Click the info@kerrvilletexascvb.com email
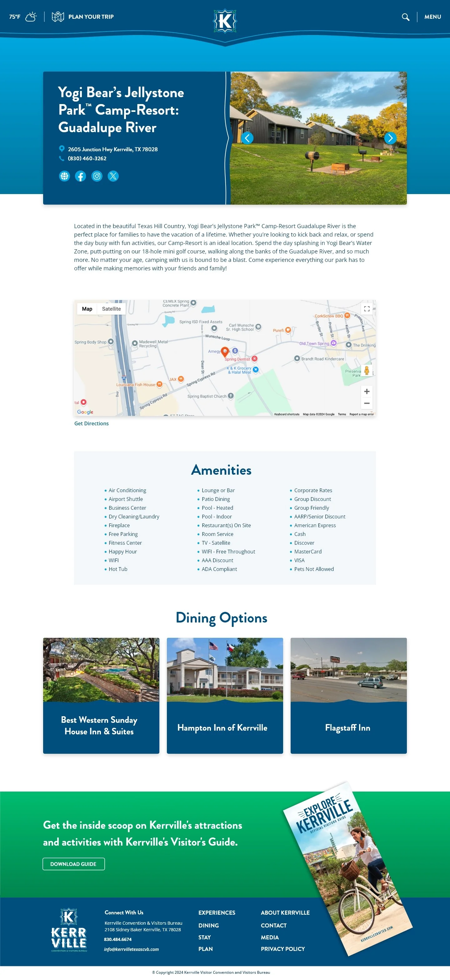Image resolution: width=450 pixels, height=980 pixels. [131, 949]
